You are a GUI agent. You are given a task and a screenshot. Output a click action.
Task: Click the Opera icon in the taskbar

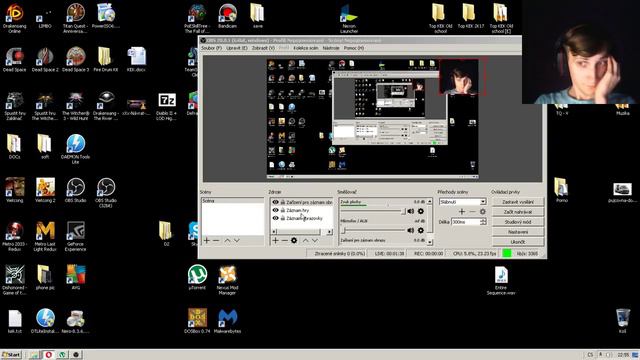pos(48,355)
